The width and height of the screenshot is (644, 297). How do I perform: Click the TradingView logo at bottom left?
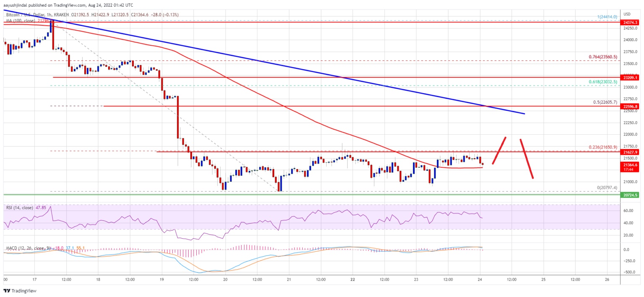click(21, 291)
